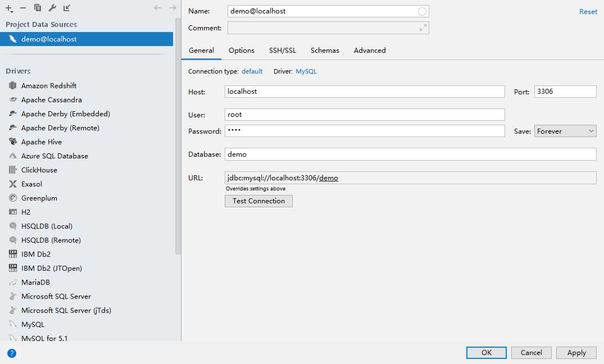Open the SSH/SSL tab

pyautogui.click(x=283, y=51)
